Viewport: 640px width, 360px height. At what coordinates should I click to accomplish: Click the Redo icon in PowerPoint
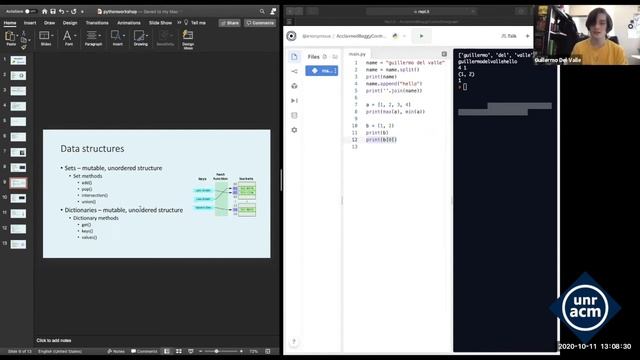coord(73,11)
